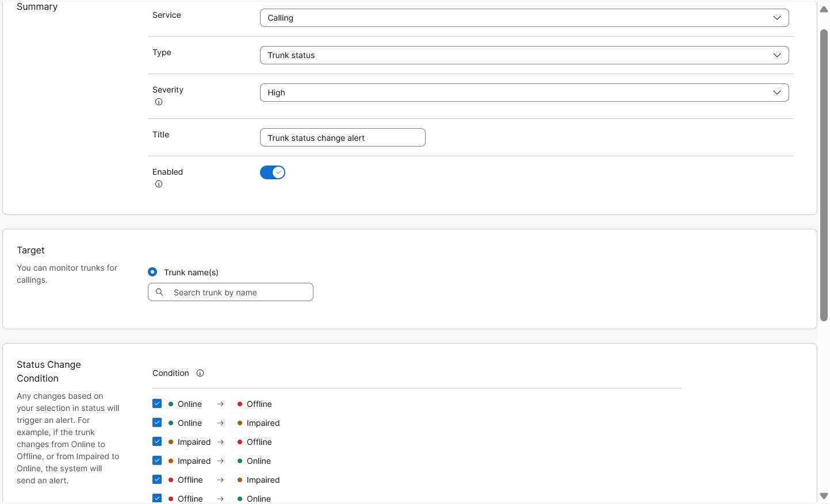Screen dimensions: 830x504
Task: Click the scrollbar up arrow
Action: [x=824, y=9]
